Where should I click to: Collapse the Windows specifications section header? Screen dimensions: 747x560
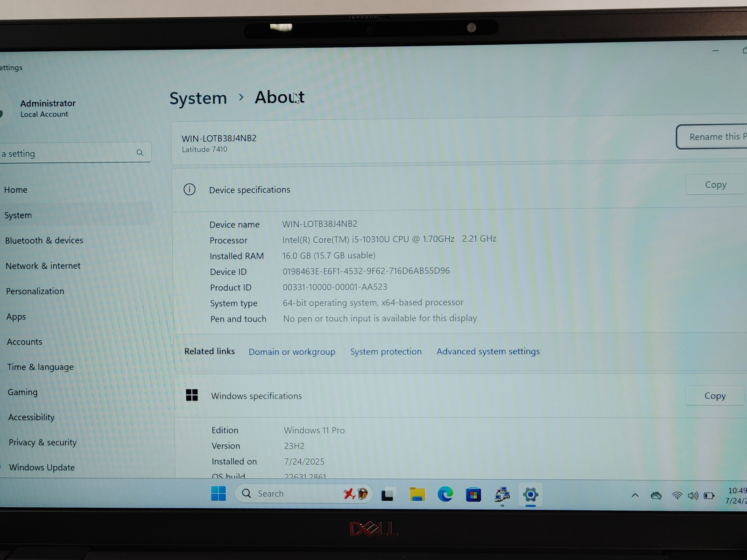tap(460, 395)
